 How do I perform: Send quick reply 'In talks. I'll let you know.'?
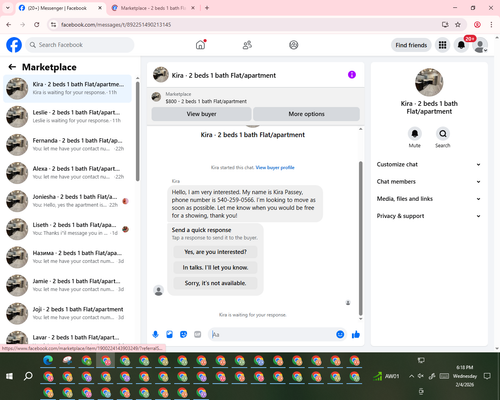(x=215, y=267)
